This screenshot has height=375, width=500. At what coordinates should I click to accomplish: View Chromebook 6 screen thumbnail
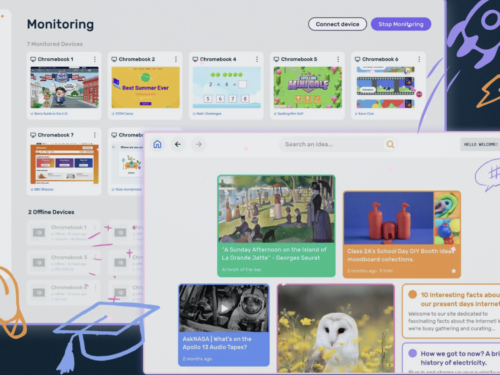point(386,87)
